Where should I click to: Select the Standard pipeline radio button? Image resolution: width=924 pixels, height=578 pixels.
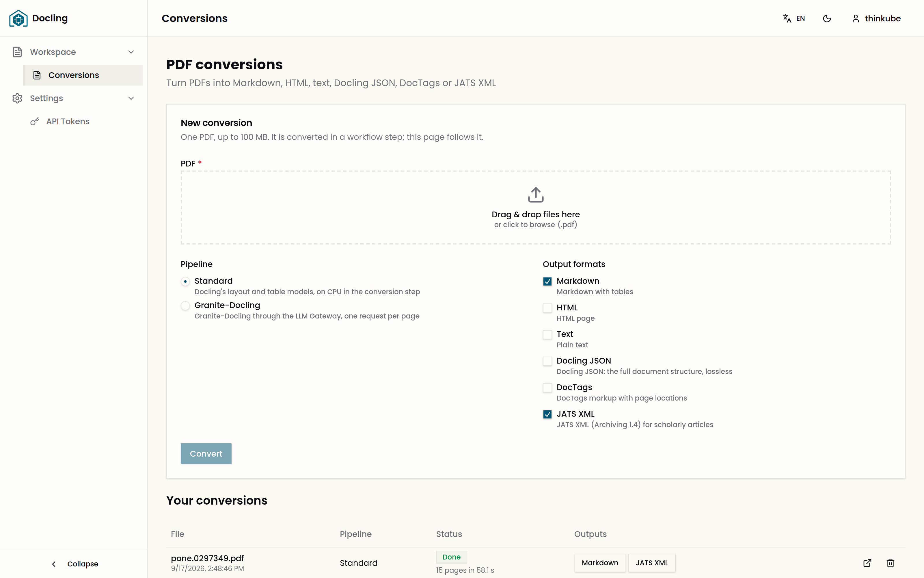click(185, 281)
